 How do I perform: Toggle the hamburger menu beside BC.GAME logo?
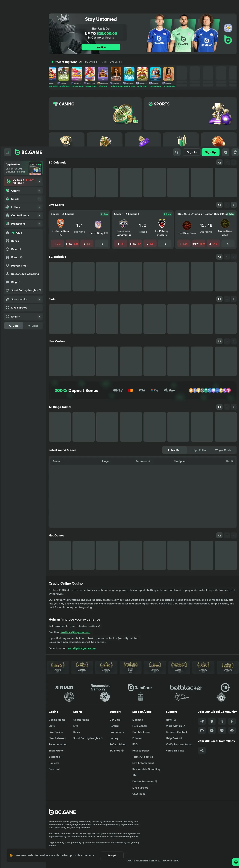[x=7, y=152]
